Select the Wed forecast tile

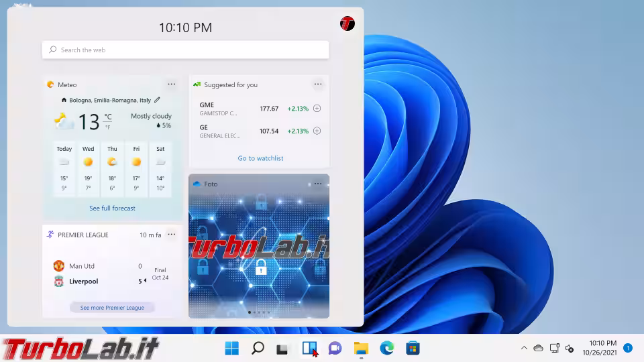(x=88, y=169)
